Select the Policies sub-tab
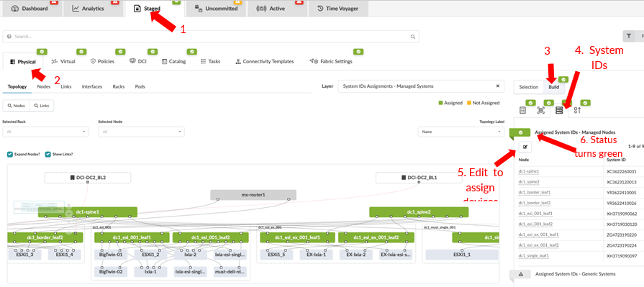644x287 pixels. click(x=102, y=62)
